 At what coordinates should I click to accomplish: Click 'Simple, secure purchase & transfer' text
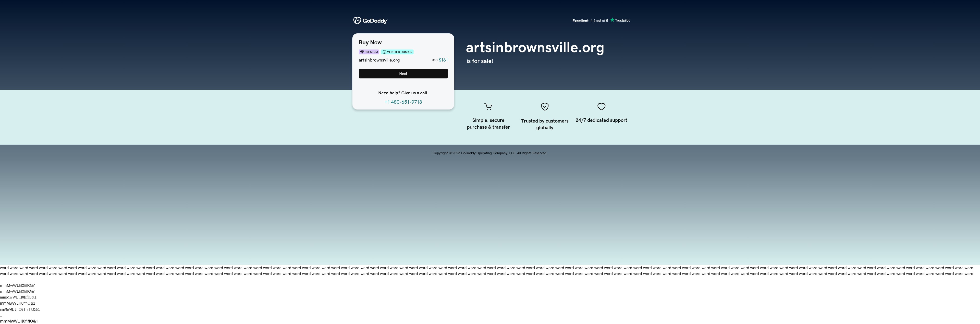pos(488,123)
